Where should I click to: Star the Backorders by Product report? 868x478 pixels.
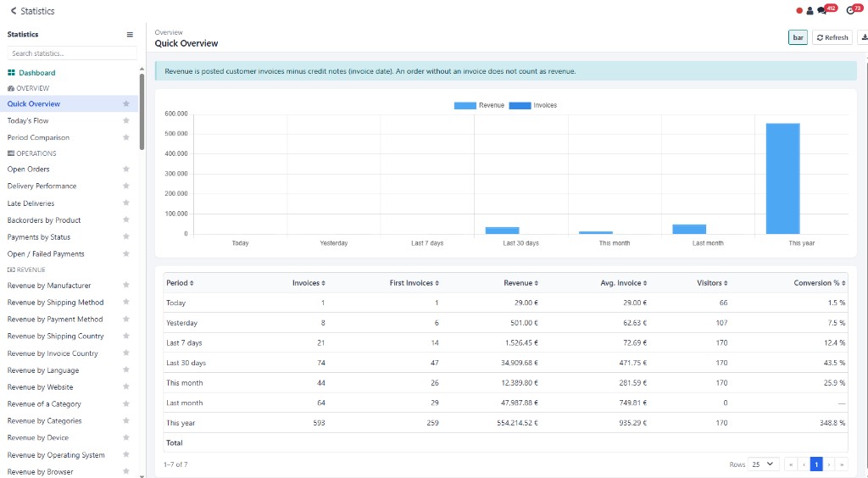pos(126,220)
